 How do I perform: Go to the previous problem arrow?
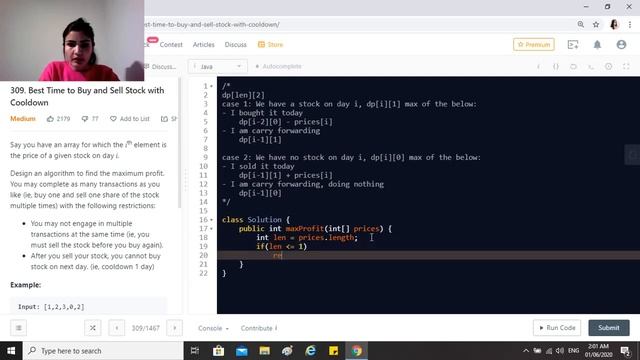(117, 328)
